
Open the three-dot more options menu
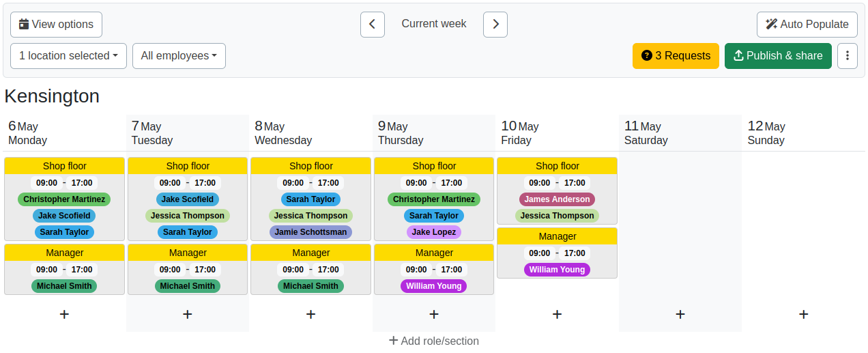point(847,56)
